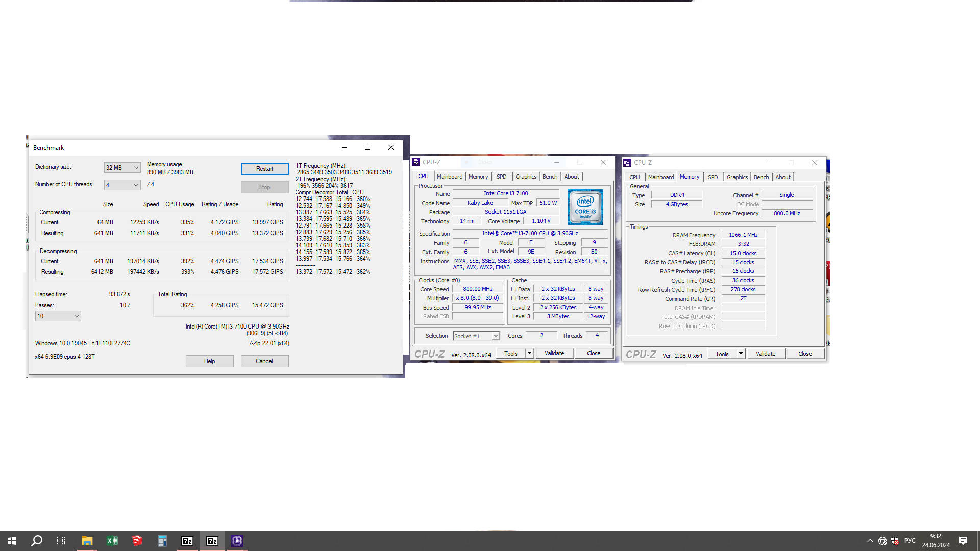Select Bench tab in the left CPU-Z window
Image resolution: width=980 pixels, height=551 pixels.
550,177
